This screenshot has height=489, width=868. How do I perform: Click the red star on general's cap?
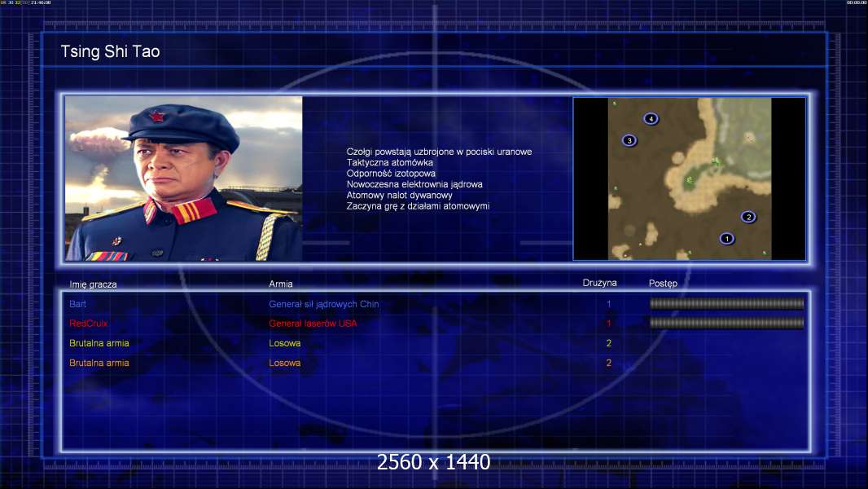(x=157, y=117)
